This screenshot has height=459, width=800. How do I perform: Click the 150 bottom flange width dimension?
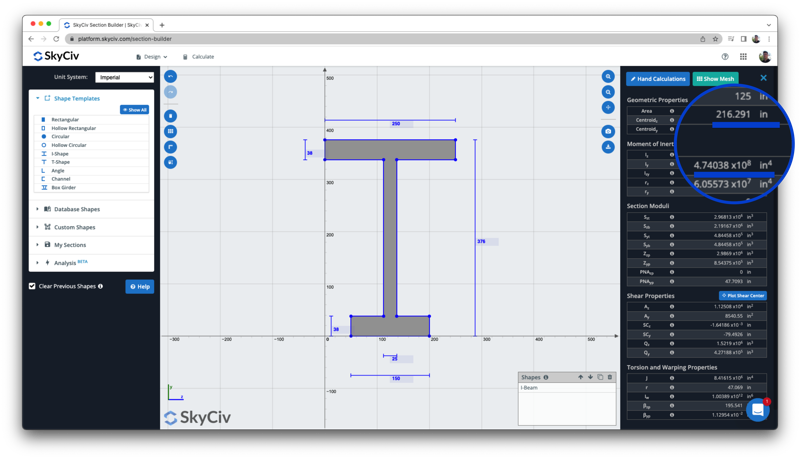tap(396, 378)
